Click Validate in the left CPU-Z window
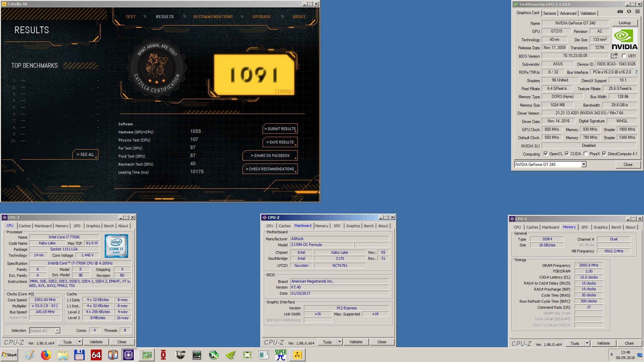Viewport: 644px width, 362px height. tap(96, 342)
